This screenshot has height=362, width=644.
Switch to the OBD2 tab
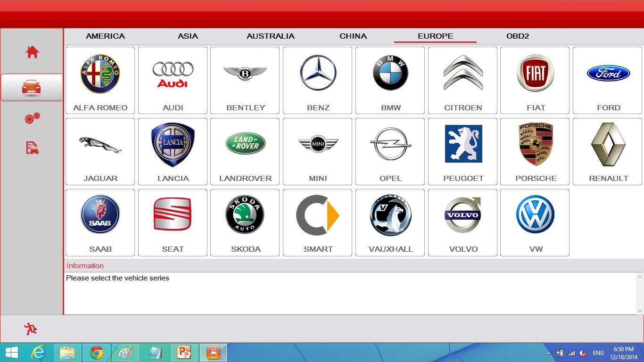518,36
